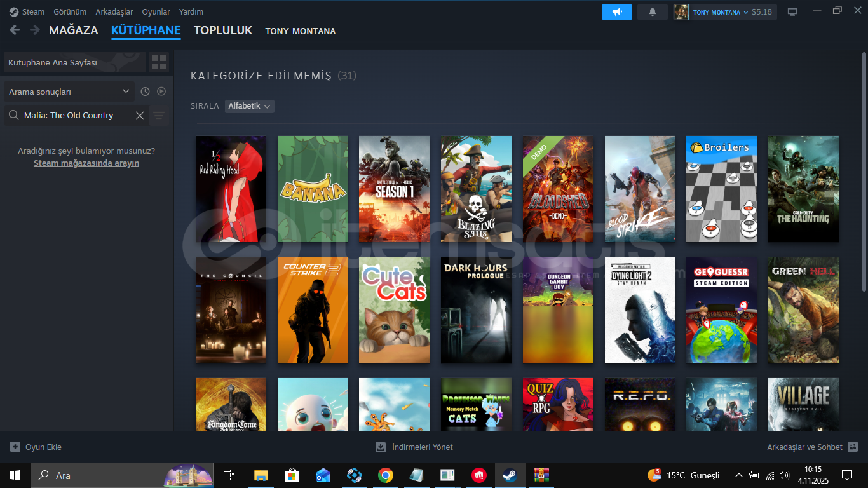Click the ready-to-play filter icon
Viewport: 868px width, 488px height.
(161, 91)
